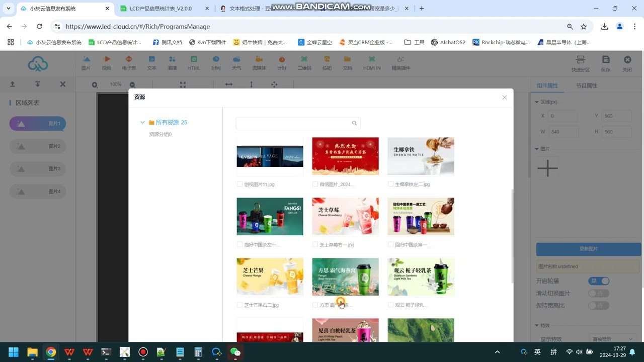Screen dimensions: 644x362
Task: Open the 精美插件 plugins tool
Action: coord(401,63)
